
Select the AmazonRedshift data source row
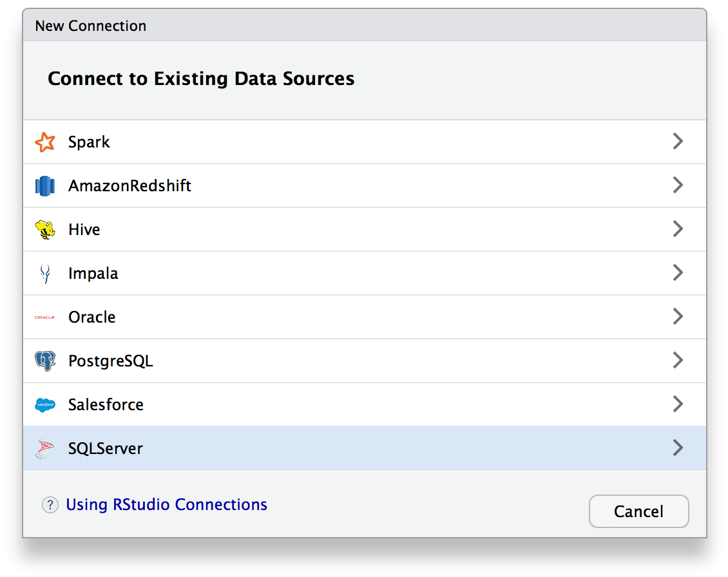pyautogui.click(x=322, y=185)
